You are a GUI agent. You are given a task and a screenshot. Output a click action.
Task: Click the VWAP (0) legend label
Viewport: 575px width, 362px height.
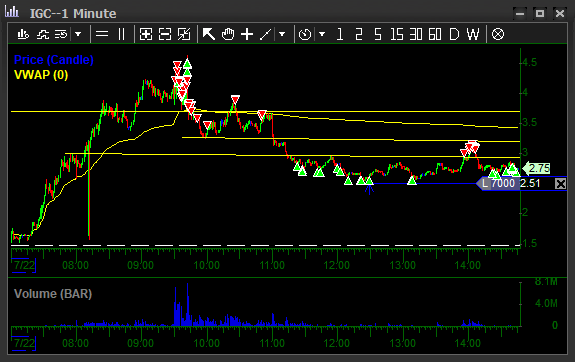point(41,75)
